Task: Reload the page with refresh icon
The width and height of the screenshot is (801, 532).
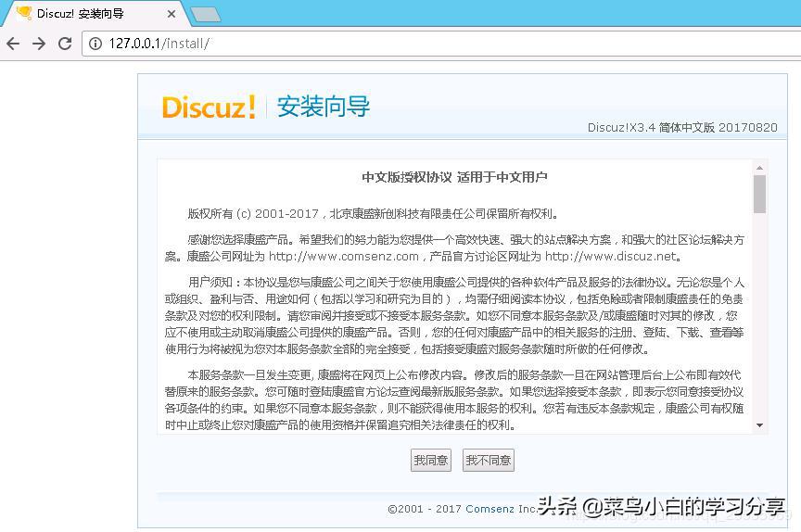Action: (x=65, y=44)
